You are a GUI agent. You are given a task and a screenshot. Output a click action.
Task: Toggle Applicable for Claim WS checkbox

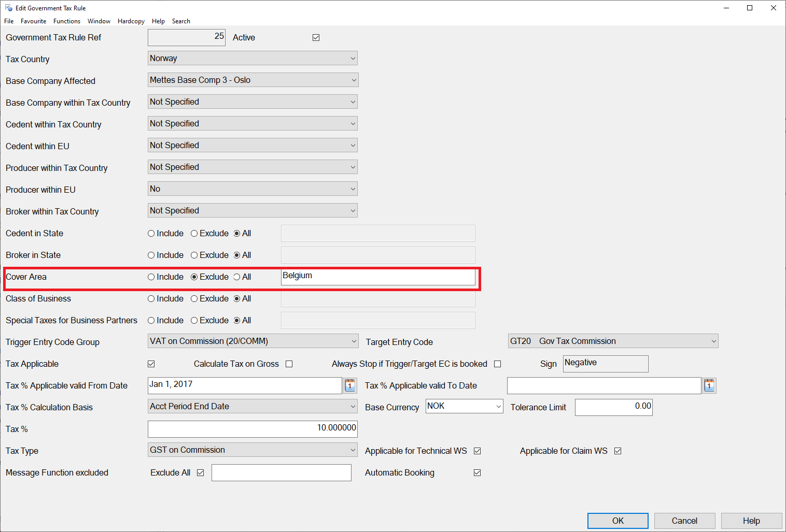point(617,451)
